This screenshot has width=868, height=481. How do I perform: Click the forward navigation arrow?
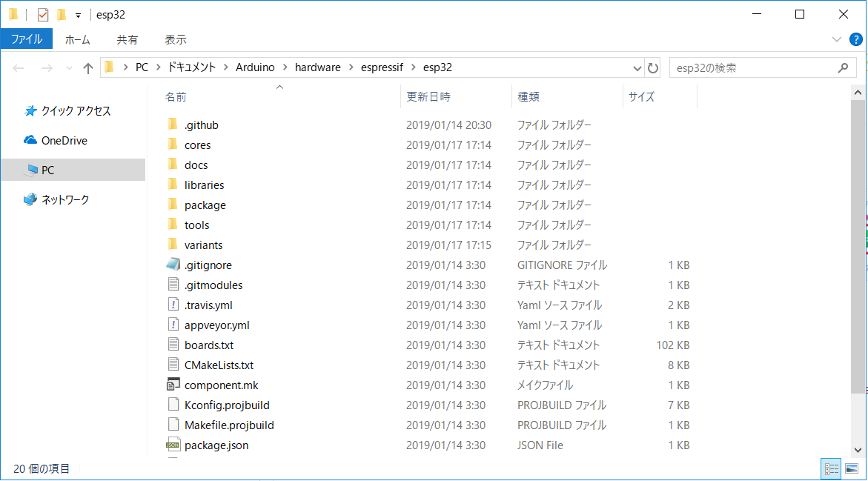47,68
